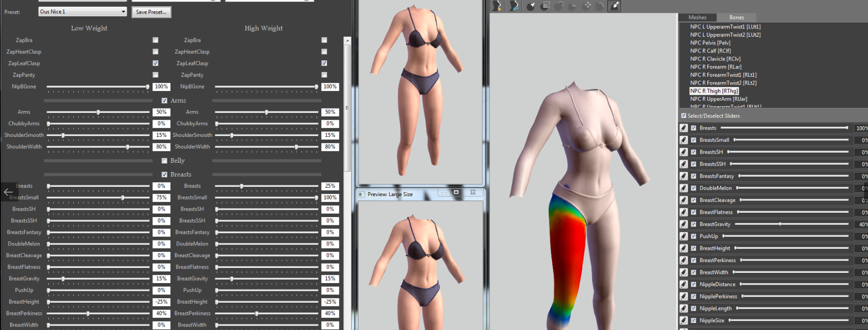Click the new project star icon
Screen dimensions: 868x330
[497, 6]
